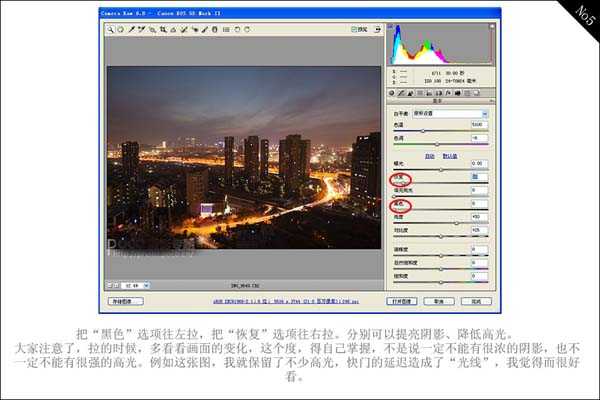
Task: Click the color temperature (色温) value field
Action: 478,124
